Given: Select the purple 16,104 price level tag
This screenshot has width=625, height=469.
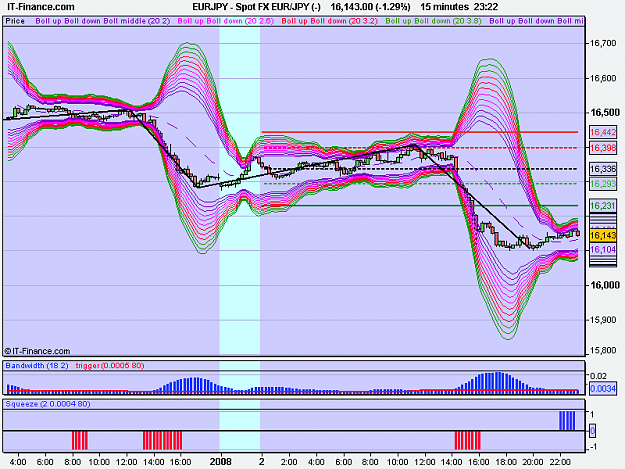Looking at the screenshot, I should (603, 249).
